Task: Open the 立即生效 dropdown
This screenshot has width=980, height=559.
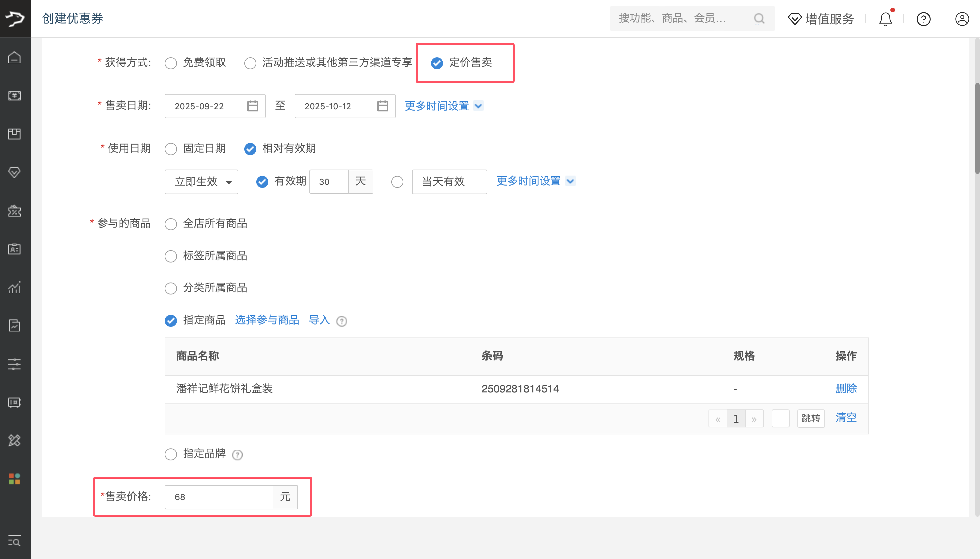Action: [x=201, y=182]
